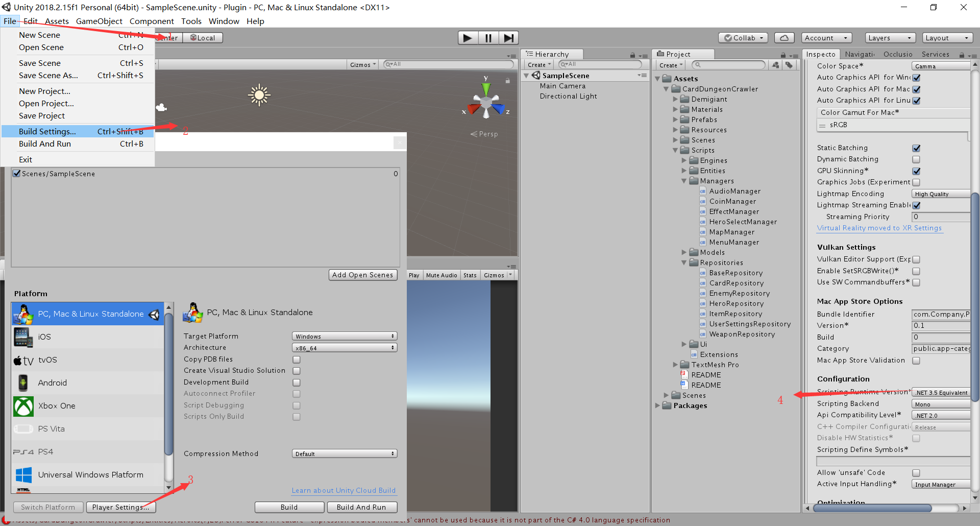Uncheck Scenes/SampleScene in build list

[x=16, y=174]
